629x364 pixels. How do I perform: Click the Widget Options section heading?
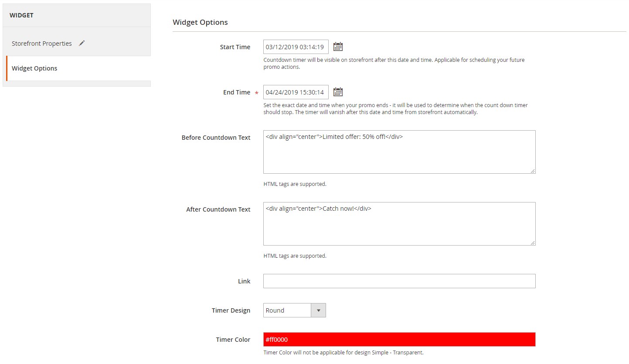coord(200,22)
